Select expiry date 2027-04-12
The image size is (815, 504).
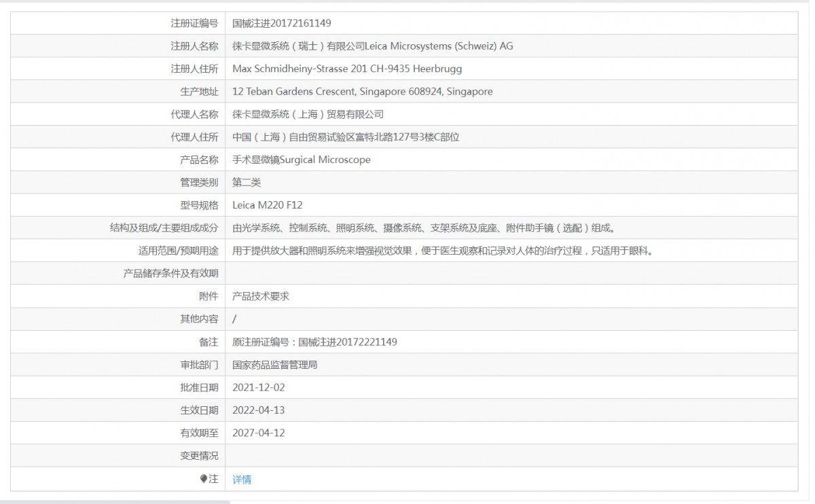click(x=258, y=433)
